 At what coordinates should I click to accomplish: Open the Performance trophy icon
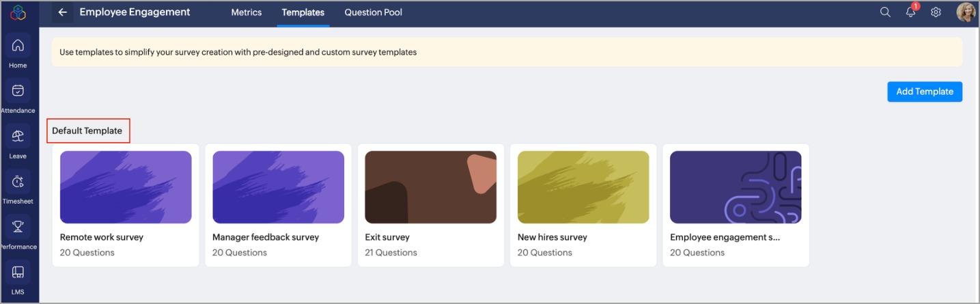click(18, 227)
